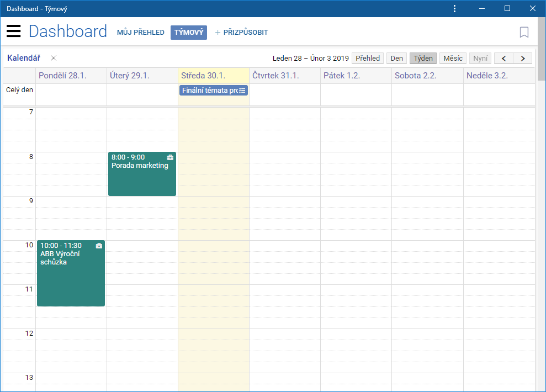Select the Týden calendar view
Image resolution: width=546 pixels, height=392 pixels.
[423, 59]
